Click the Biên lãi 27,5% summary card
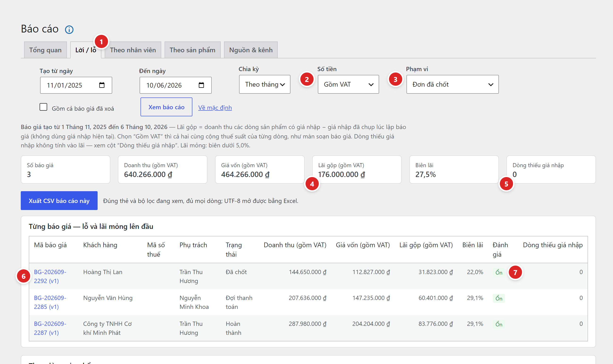This screenshot has width=613, height=364. (454, 170)
